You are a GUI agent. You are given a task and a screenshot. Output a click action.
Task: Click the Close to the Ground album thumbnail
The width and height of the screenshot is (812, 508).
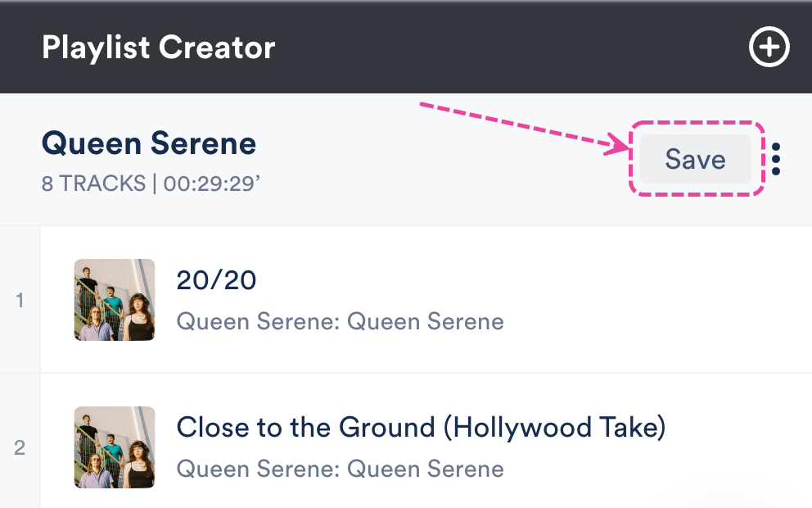point(115,447)
